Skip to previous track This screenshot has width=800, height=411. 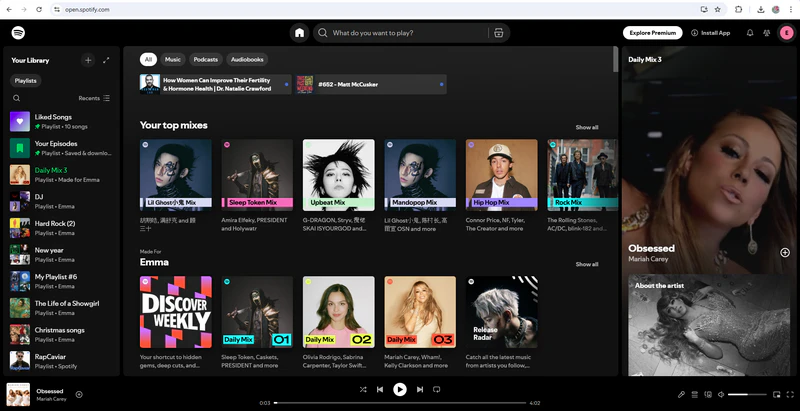coord(380,390)
